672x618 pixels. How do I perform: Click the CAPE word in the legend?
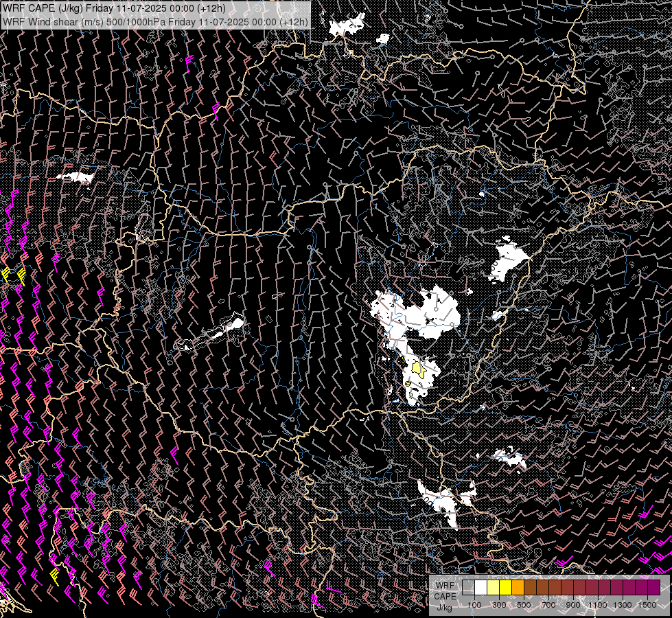445,596
